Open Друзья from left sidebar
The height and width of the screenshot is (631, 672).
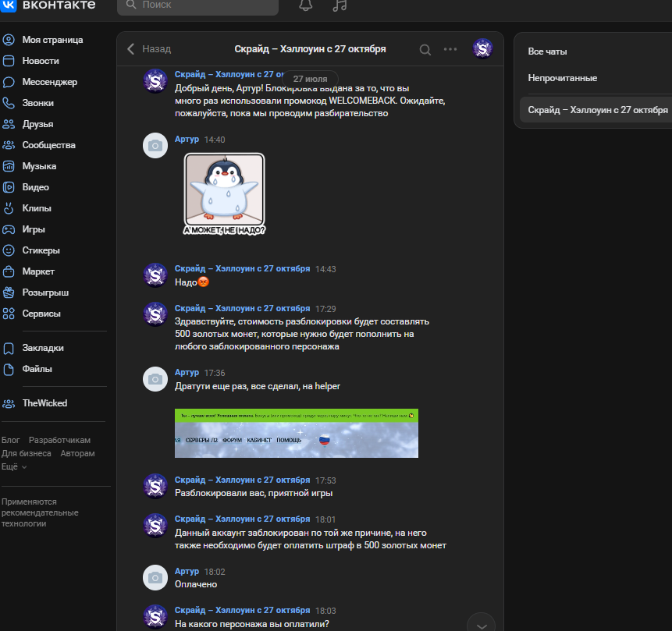[x=39, y=124]
